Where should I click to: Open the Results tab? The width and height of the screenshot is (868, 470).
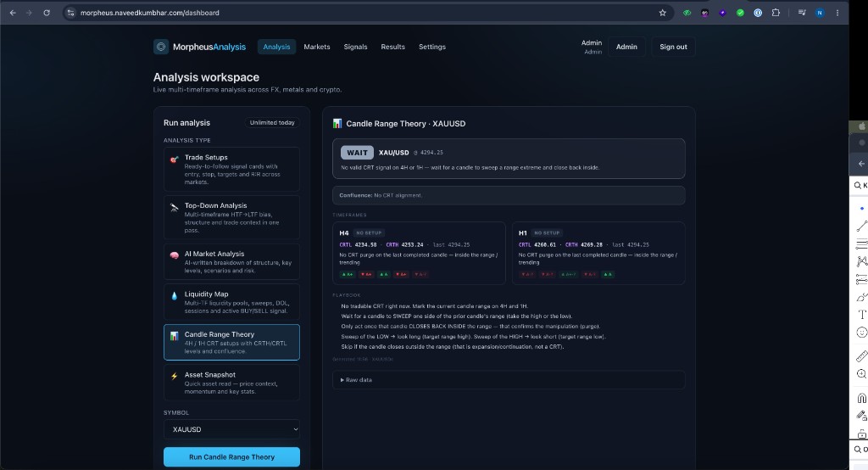click(393, 47)
